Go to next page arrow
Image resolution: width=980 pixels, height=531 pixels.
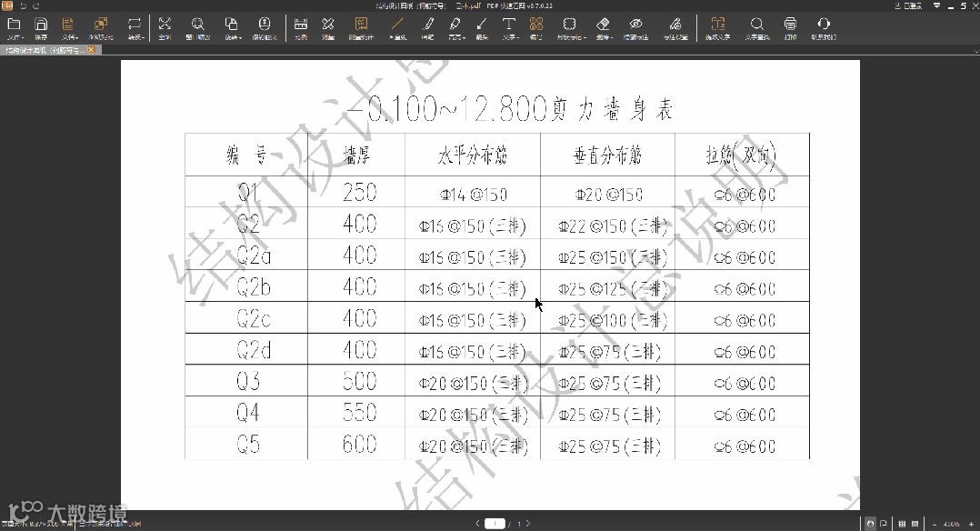click(527, 524)
